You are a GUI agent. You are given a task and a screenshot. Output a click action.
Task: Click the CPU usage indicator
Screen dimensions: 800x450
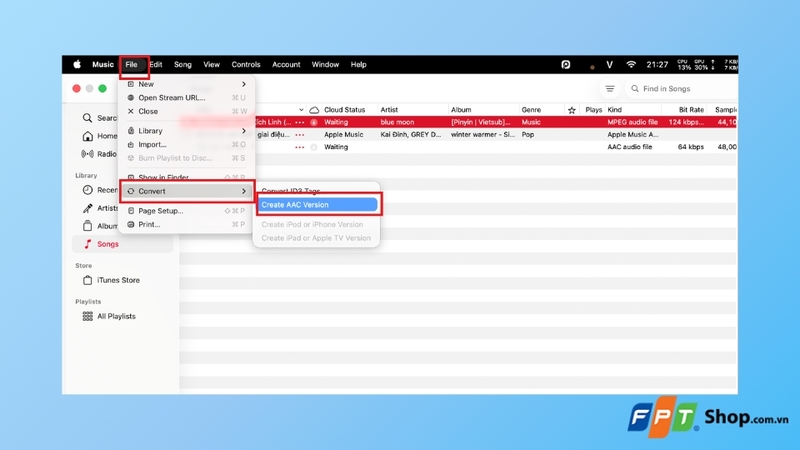click(x=684, y=64)
